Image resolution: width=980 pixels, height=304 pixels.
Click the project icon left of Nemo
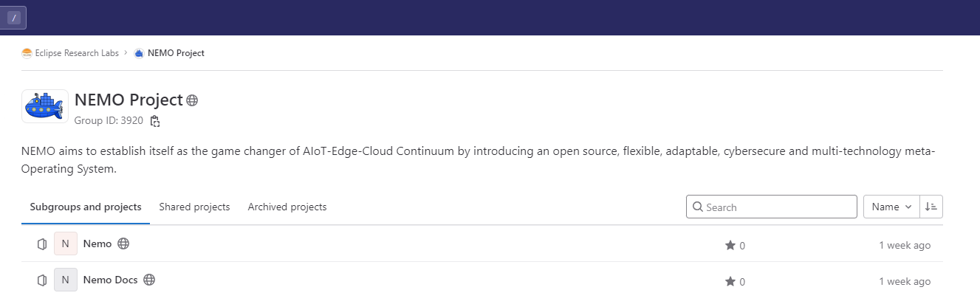pos(42,243)
